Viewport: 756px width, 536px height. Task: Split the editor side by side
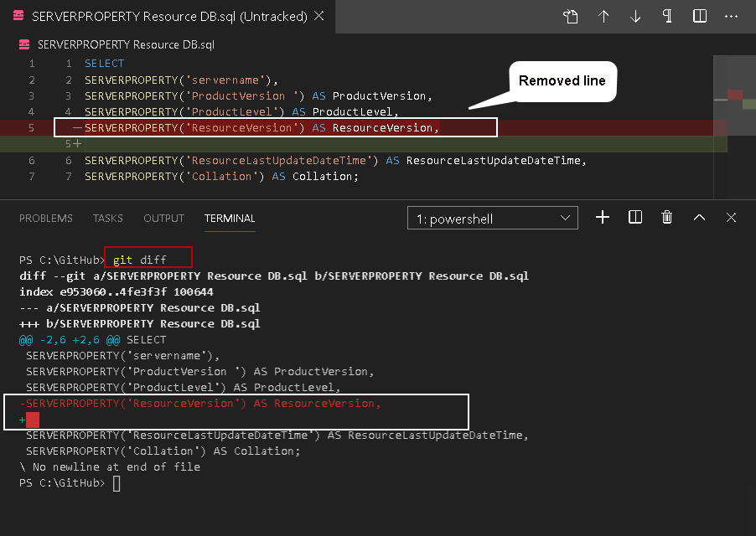tap(700, 17)
